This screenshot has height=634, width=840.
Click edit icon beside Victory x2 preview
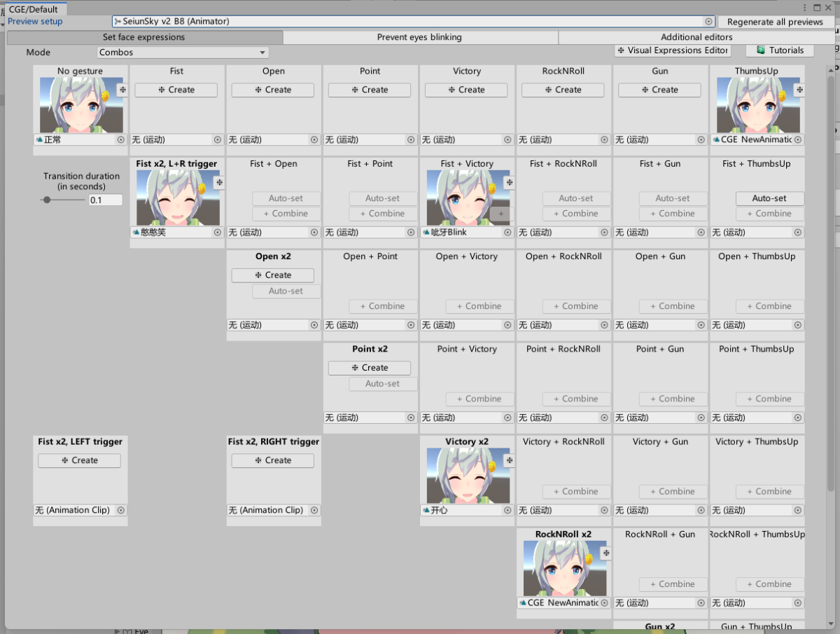point(509,460)
